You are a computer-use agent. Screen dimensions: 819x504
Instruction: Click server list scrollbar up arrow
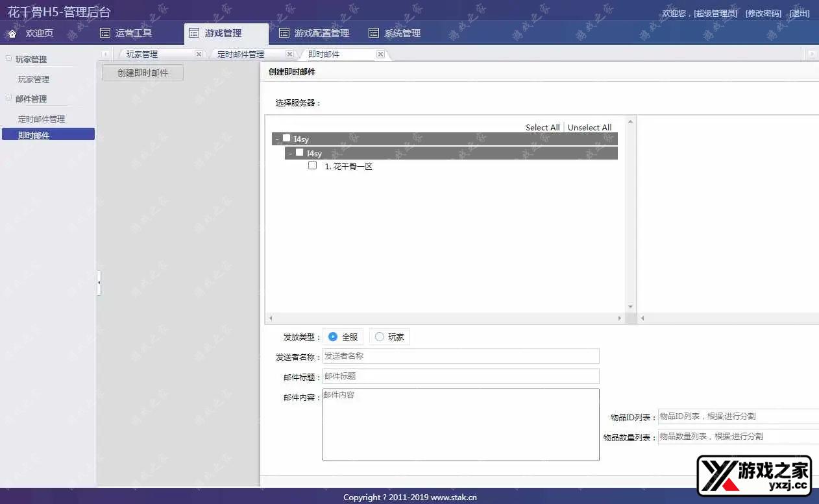(630, 121)
